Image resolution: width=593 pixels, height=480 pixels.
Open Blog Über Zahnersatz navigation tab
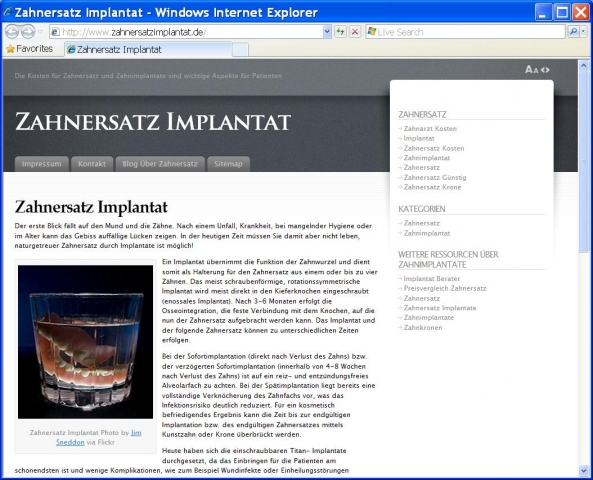(160, 164)
